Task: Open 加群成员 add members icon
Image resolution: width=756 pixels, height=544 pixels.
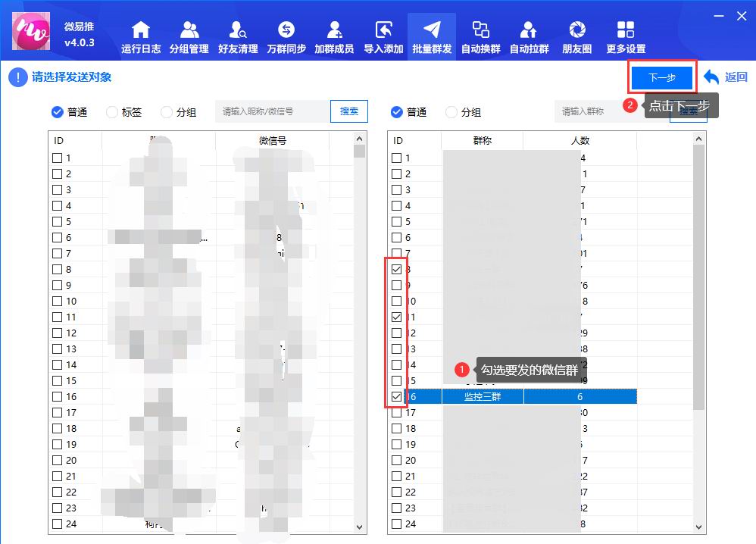Action: pyautogui.click(x=334, y=36)
